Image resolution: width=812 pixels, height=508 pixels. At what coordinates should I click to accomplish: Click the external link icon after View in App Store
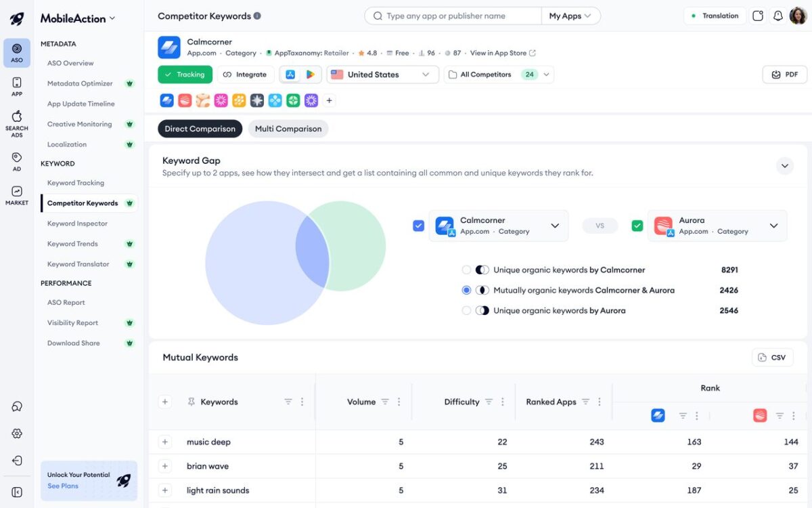(533, 53)
